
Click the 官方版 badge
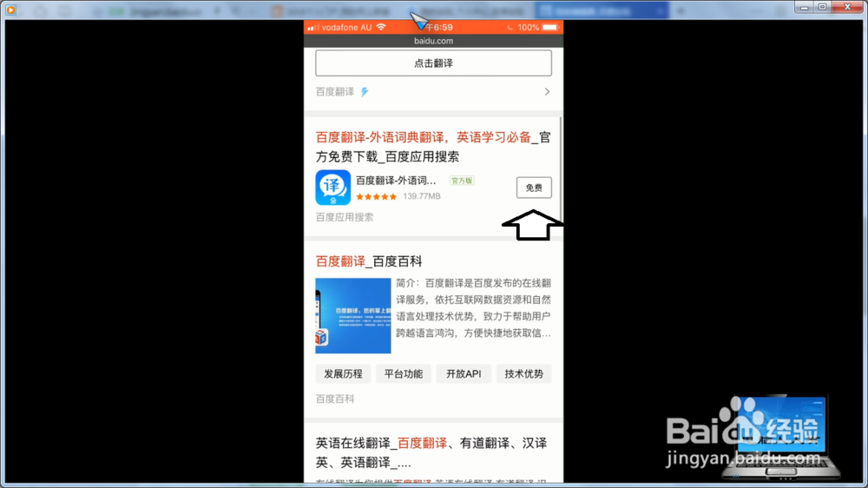click(462, 181)
